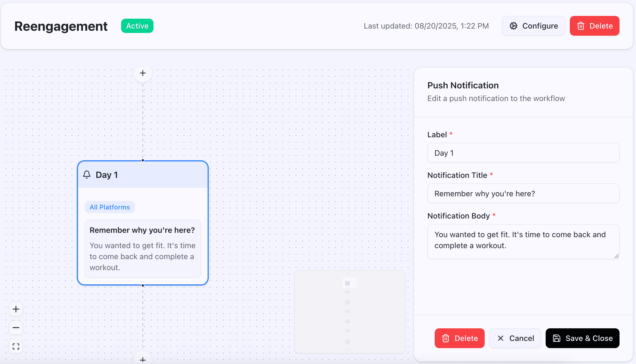Click the textarea resize handle on Notification Body
This screenshot has width=636, height=364.
pyautogui.click(x=617, y=256)
